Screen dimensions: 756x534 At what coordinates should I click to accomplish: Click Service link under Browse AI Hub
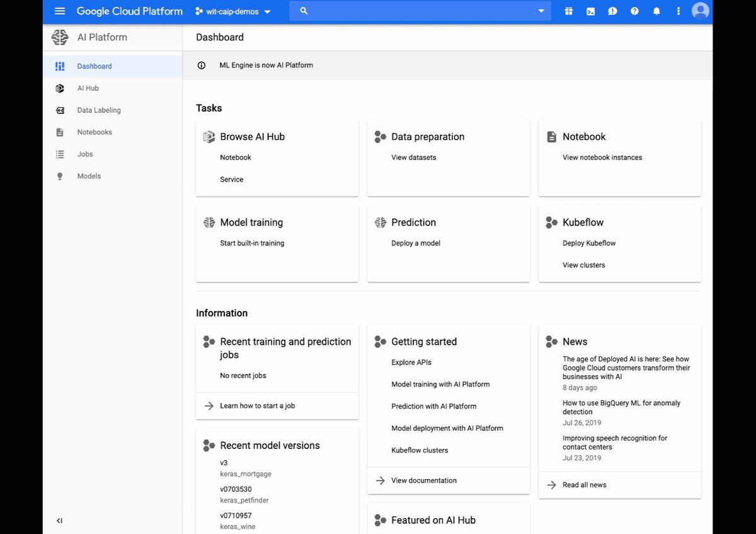click(x=232, y=180)
